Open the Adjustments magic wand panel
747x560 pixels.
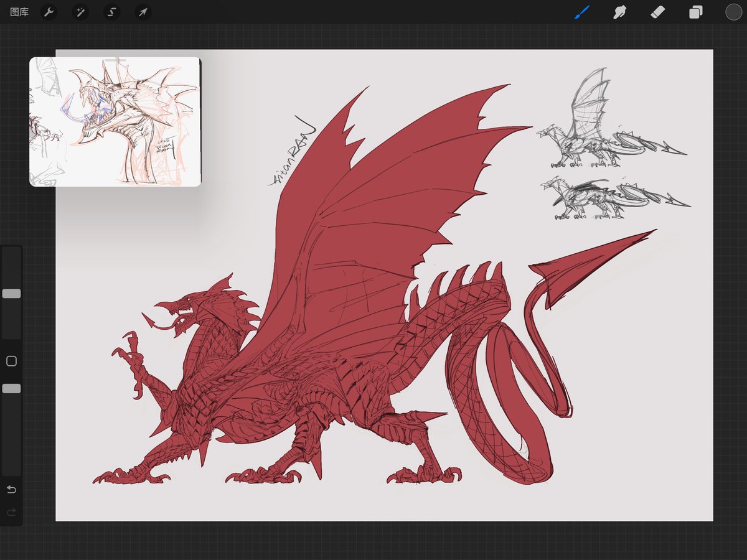[80, 12]
